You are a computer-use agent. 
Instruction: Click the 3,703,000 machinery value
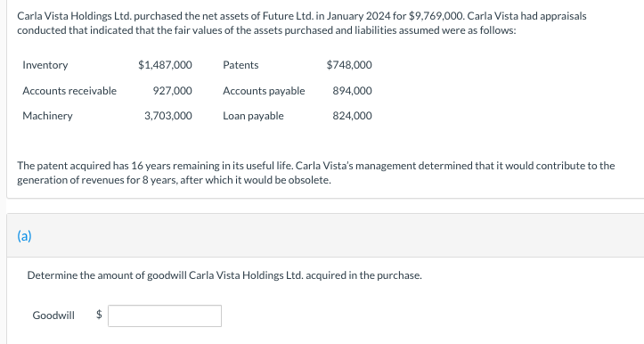[168, 116]
